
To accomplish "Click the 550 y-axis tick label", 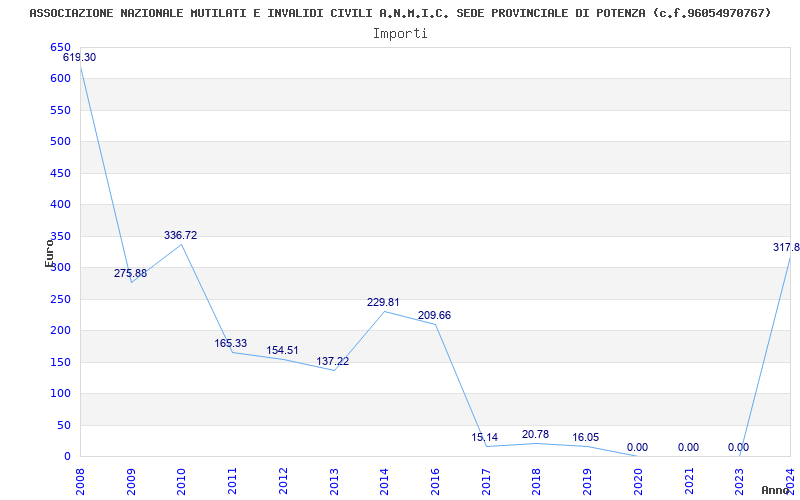I will tap(60, 110).
